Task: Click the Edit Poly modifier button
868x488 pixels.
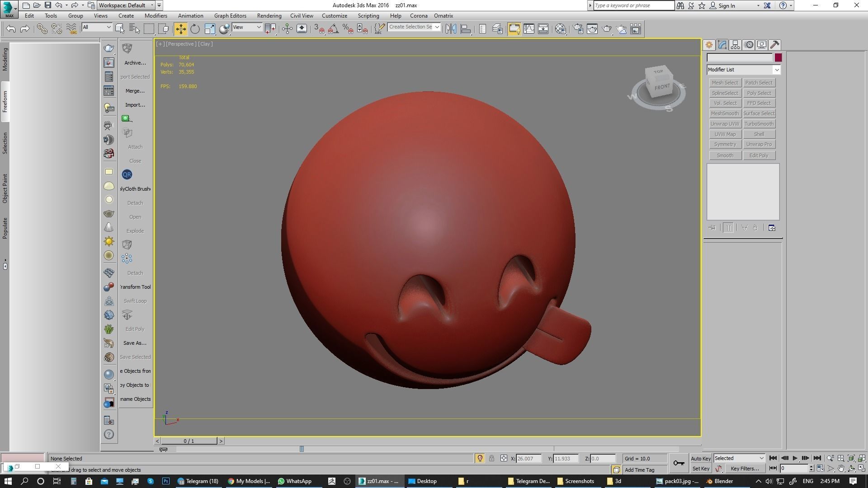Action: click(759, 155)
